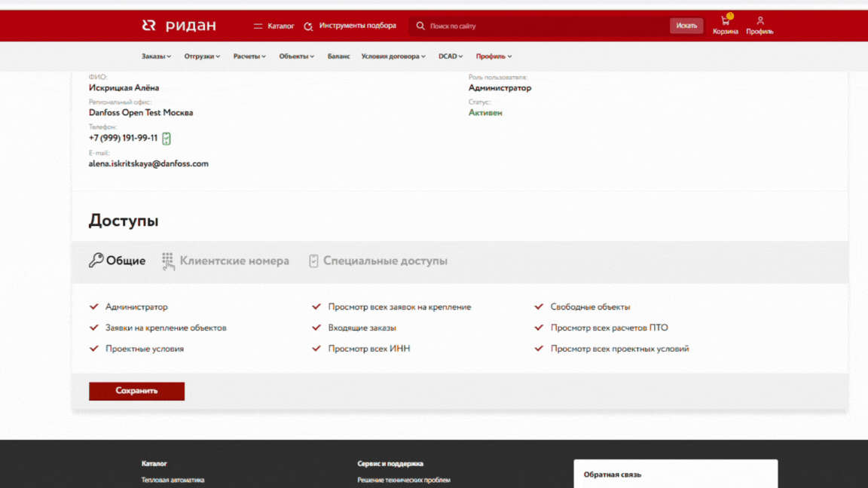The width and height of the screenshot is (868, 488).
Task: Click inside the Поиск по сайту search field
Action: click(527, 26)
